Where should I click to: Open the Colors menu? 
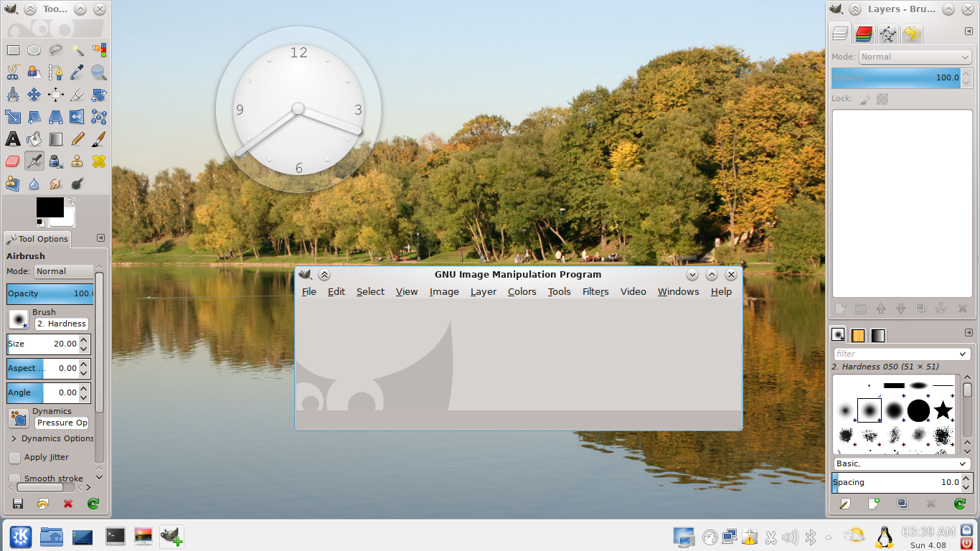pyautogui.click(x=522, y=291)
